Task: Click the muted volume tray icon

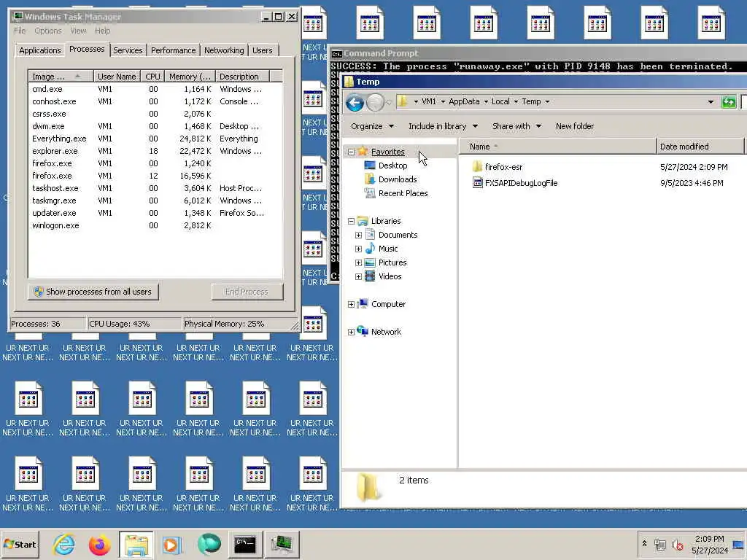Action: [x=677, y=544]
